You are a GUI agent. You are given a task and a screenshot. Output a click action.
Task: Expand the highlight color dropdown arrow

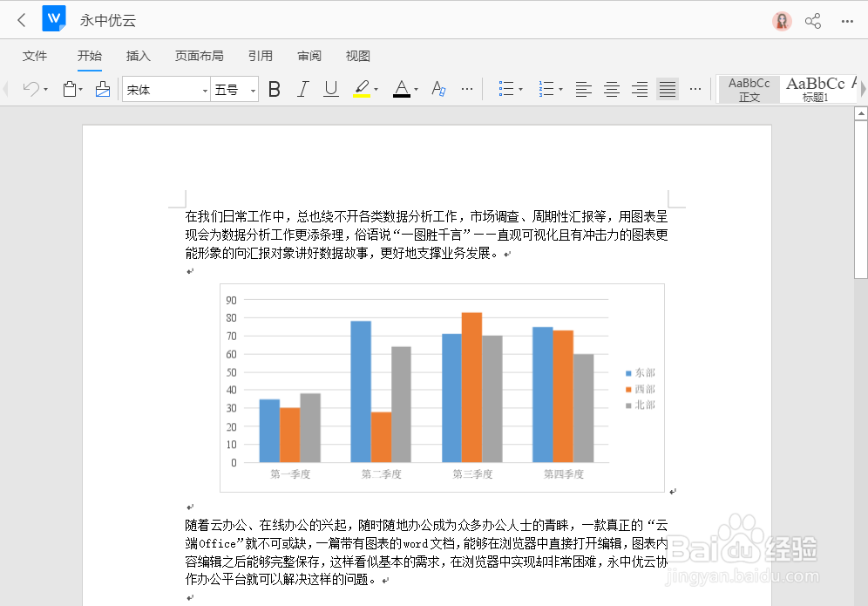click(x=376, y=89)
